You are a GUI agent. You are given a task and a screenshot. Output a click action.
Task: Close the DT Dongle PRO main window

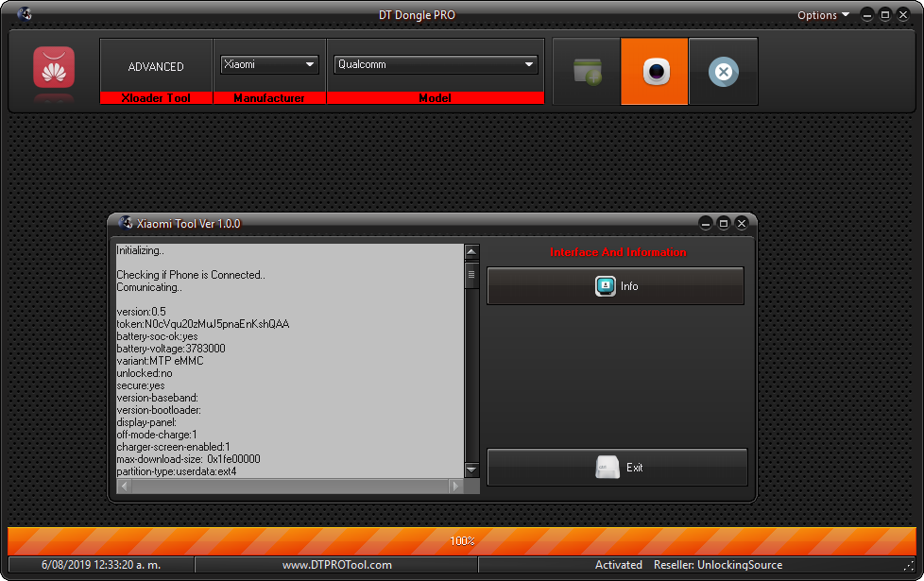903,15
